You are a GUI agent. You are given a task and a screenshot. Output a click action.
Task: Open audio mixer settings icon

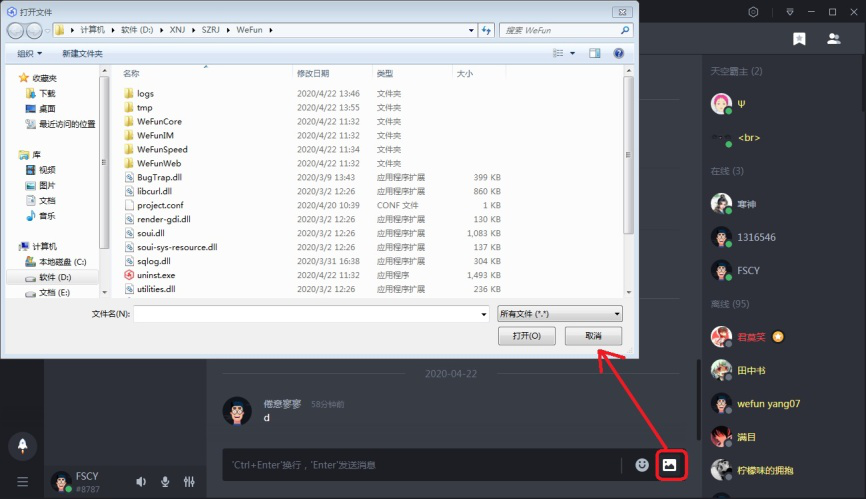click(x=189, y=482)
